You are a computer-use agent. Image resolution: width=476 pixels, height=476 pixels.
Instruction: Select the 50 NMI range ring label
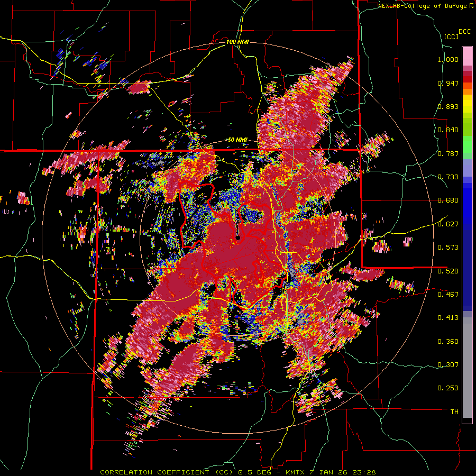click(x=237, y=140)
